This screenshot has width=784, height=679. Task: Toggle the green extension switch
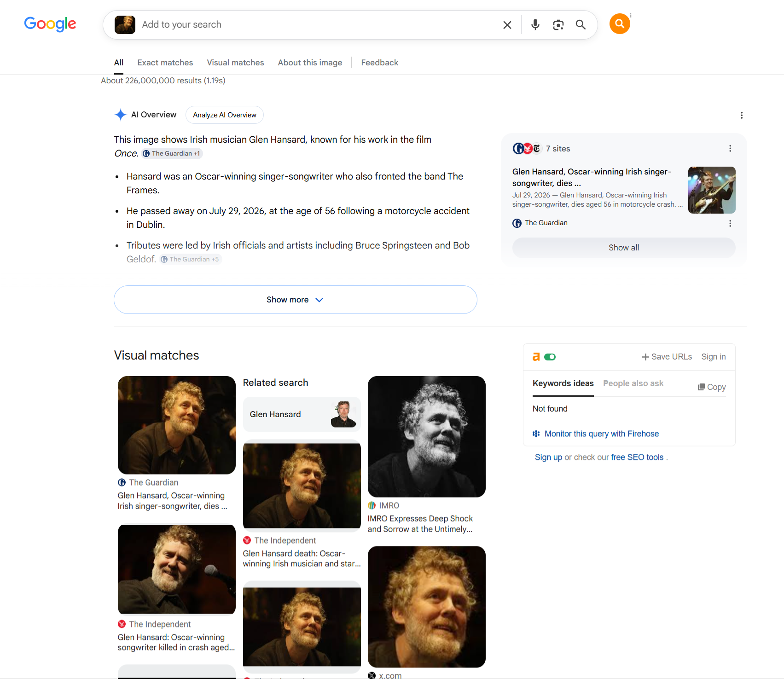[x=550, y=357]
